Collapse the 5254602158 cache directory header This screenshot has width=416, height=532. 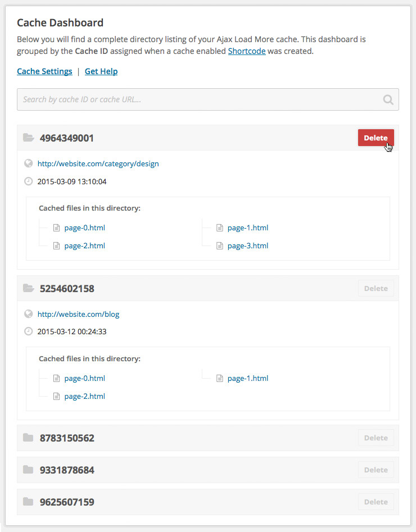[x=208, y=288]
